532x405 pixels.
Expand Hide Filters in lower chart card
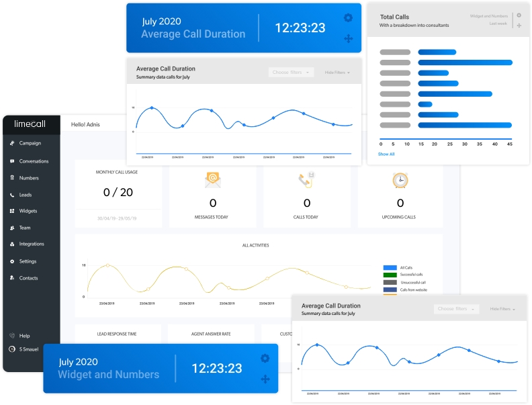coord(502,309)
